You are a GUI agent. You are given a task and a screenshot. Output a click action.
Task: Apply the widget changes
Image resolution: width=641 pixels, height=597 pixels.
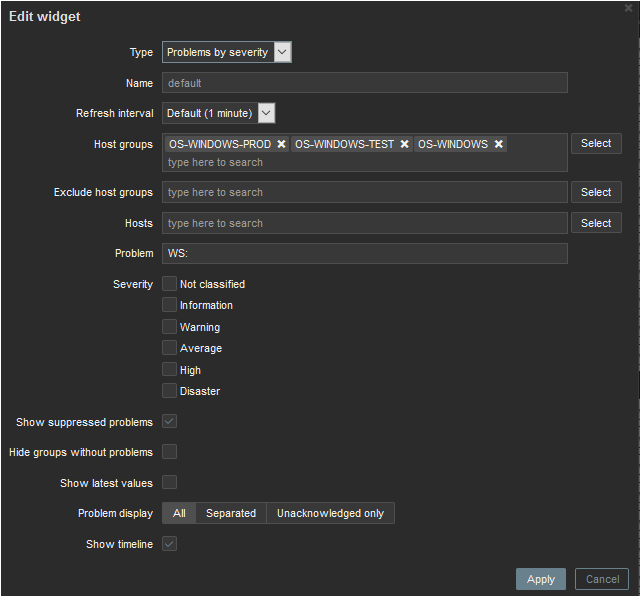[x=541, y=579]
